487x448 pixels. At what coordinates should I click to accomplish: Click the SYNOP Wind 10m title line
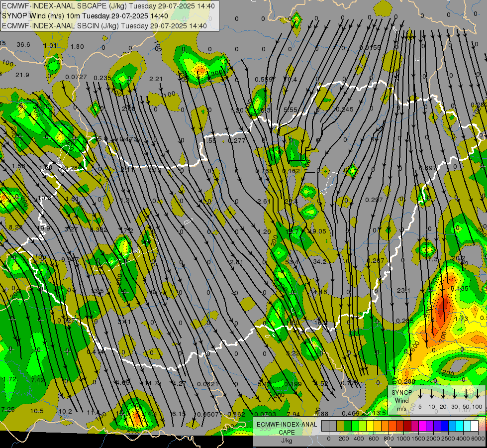click(x=85, y=16)
